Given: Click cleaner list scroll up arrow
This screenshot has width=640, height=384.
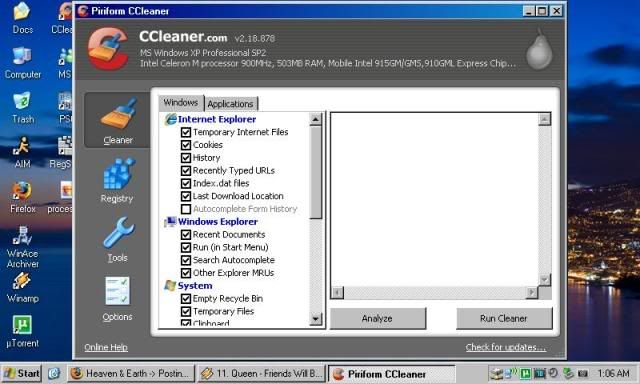Looking at the screenshot, I should (x=316, y=119).
